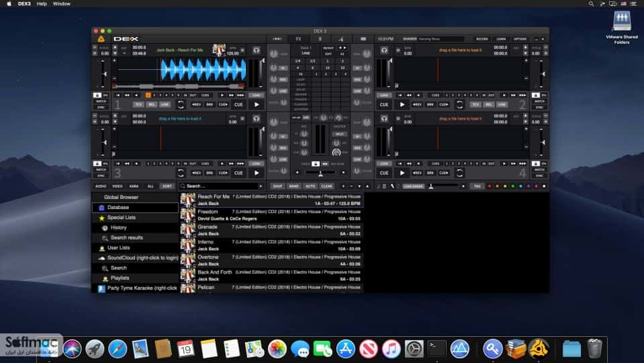644x363 pixels.
Task: Click deck 1 loop circular arrows icon
Action: tap(181, 104)
